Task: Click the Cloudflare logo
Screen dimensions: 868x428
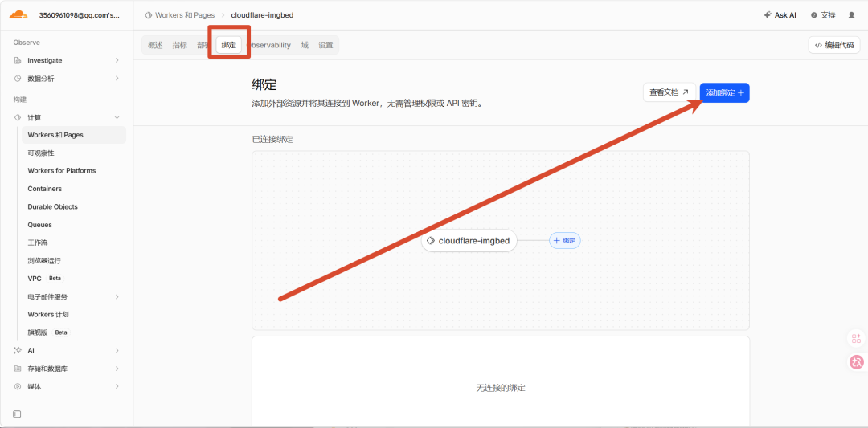Action: 18,15
